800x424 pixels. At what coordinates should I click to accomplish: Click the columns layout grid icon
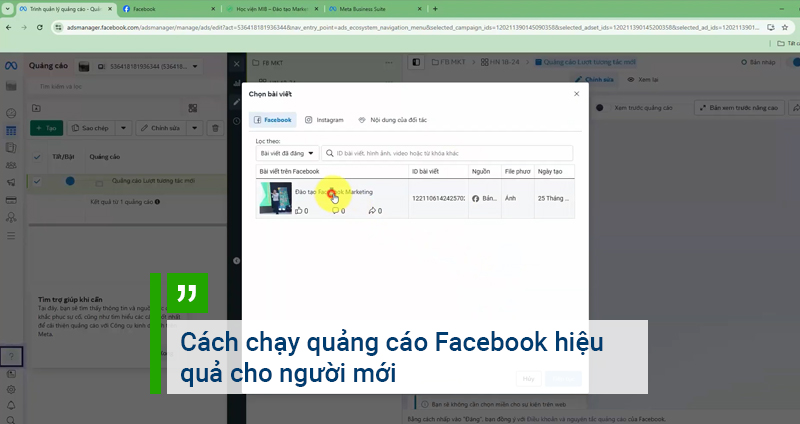192,108
